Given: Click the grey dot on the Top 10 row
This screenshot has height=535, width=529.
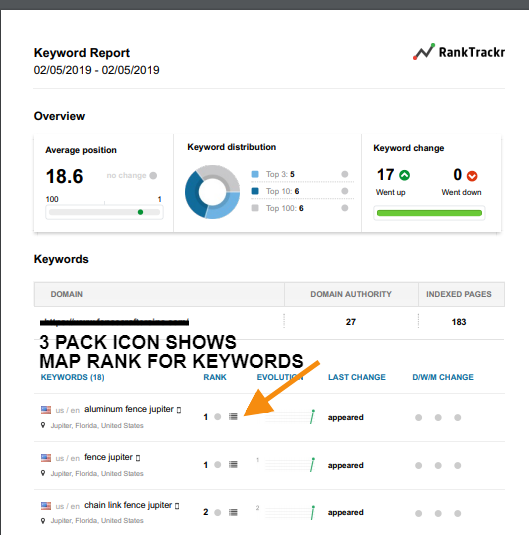Looking at the screenshot, I should coord(345,191).
